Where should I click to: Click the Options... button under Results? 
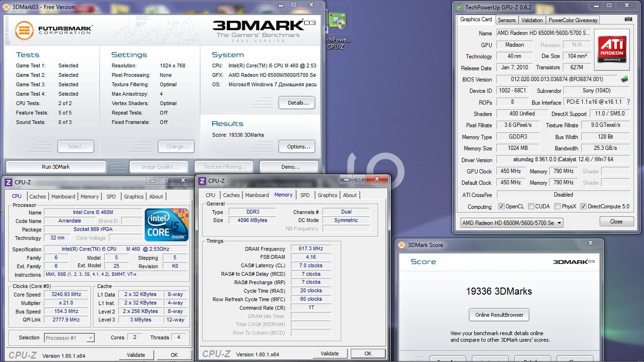point(297,147)
